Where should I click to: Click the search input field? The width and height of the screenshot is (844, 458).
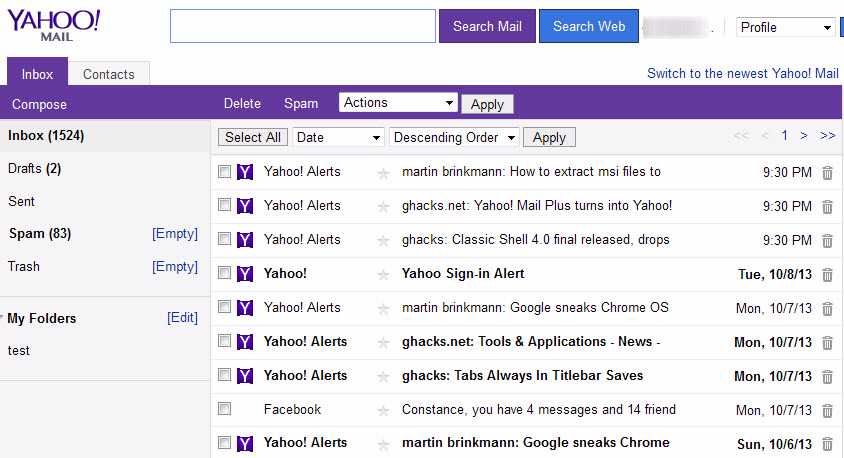pyautogui.click(x=303, y=26)
